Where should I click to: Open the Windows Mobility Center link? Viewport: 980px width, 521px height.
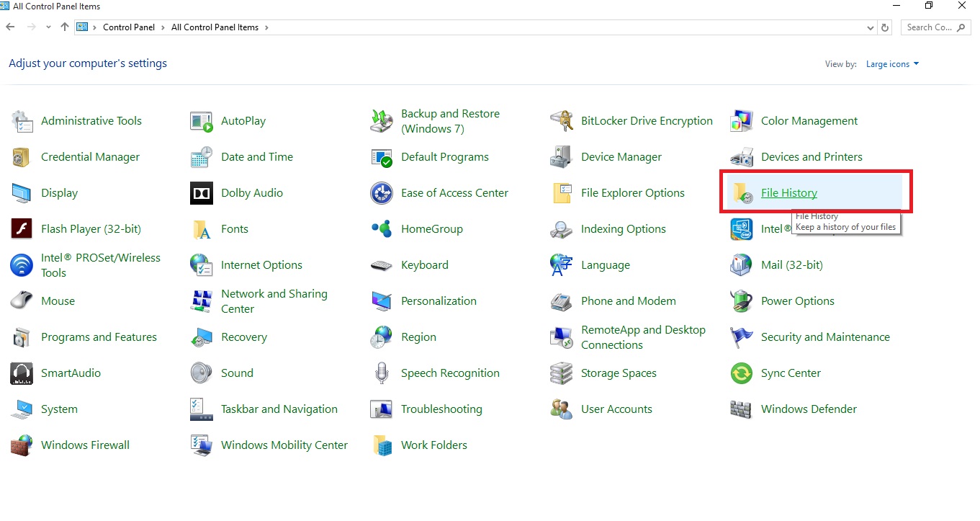click(x=284, y=445)
